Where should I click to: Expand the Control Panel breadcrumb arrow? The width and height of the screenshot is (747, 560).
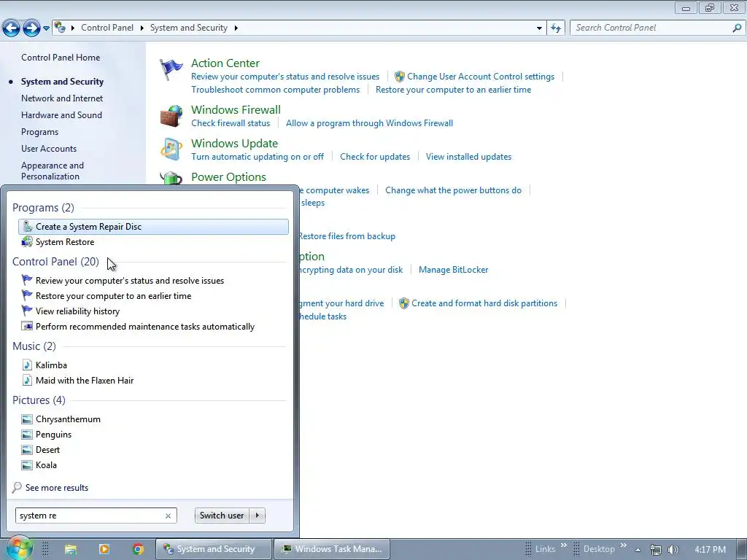coord(142,28)
